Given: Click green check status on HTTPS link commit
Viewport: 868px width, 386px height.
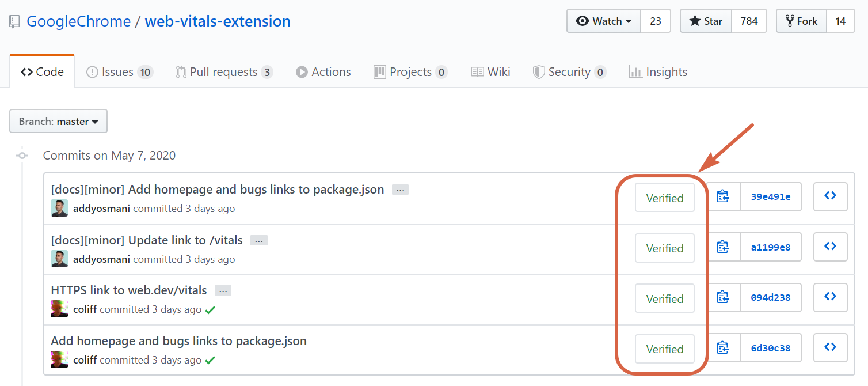Looking at the screenshot, I should click(210, 310).
